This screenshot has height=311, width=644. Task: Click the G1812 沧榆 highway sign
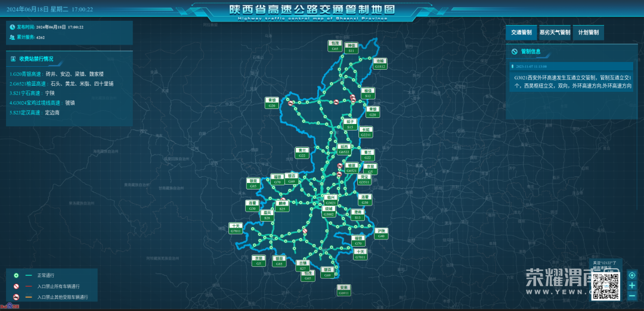[x=380, y=64]
